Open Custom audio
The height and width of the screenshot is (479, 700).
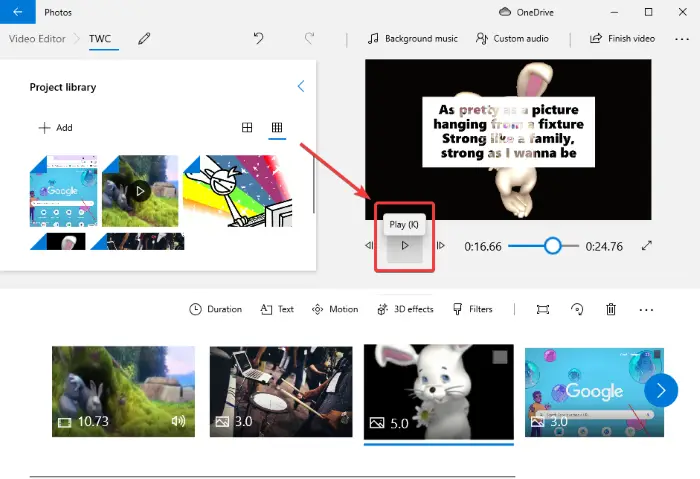click(512, 39)
